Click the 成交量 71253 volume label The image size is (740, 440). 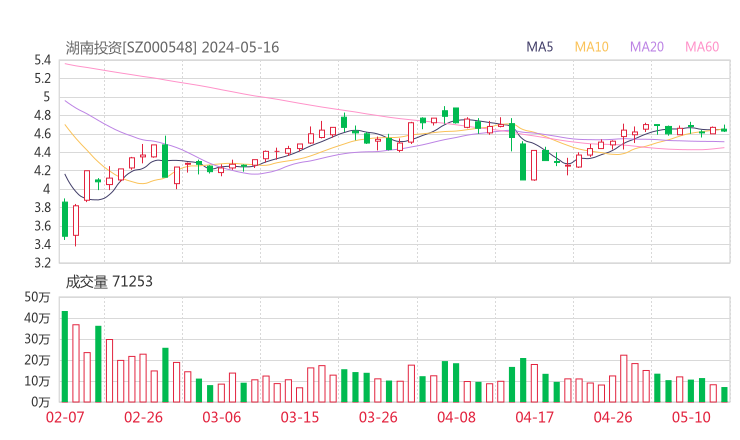(x=109, y=282)
